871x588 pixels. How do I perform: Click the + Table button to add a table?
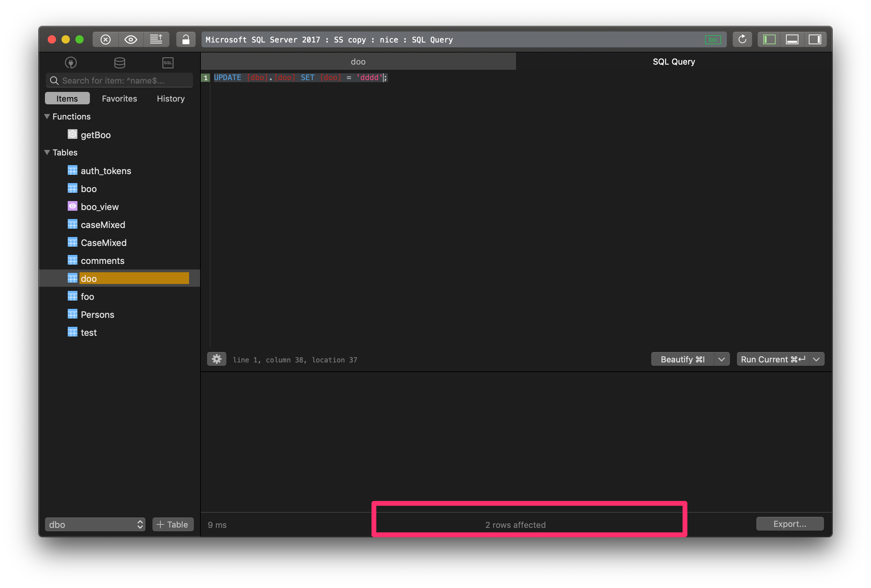172,524
